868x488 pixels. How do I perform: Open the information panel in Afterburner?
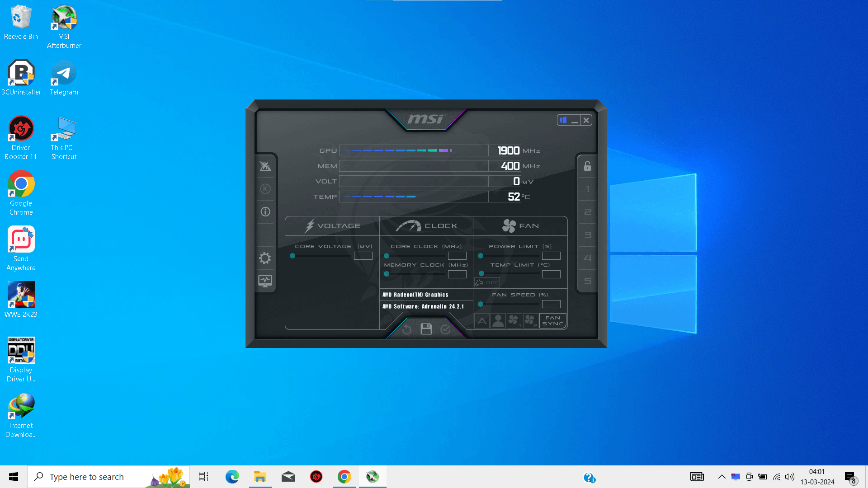tap(265, 211)
